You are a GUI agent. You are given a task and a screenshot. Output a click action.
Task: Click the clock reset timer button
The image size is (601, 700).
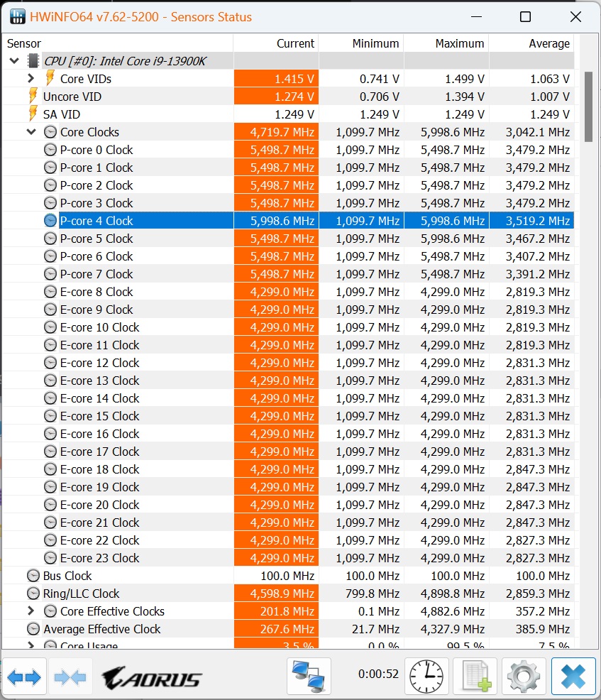point(426,677)
